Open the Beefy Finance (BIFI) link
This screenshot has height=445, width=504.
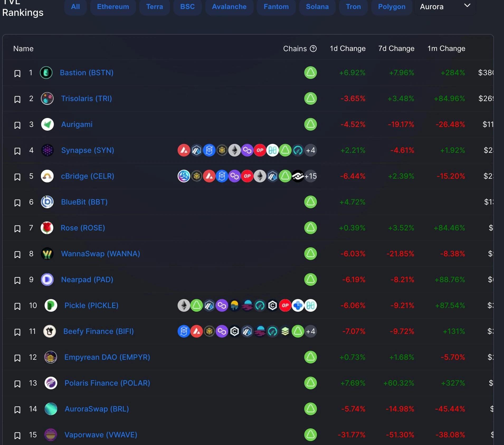(x=98, y=331)
